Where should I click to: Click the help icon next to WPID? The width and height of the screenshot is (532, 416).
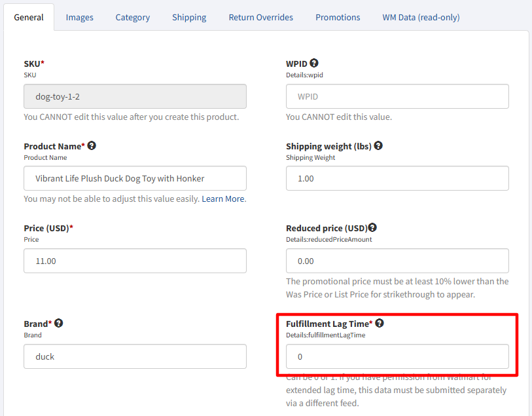tap(314, 64)
